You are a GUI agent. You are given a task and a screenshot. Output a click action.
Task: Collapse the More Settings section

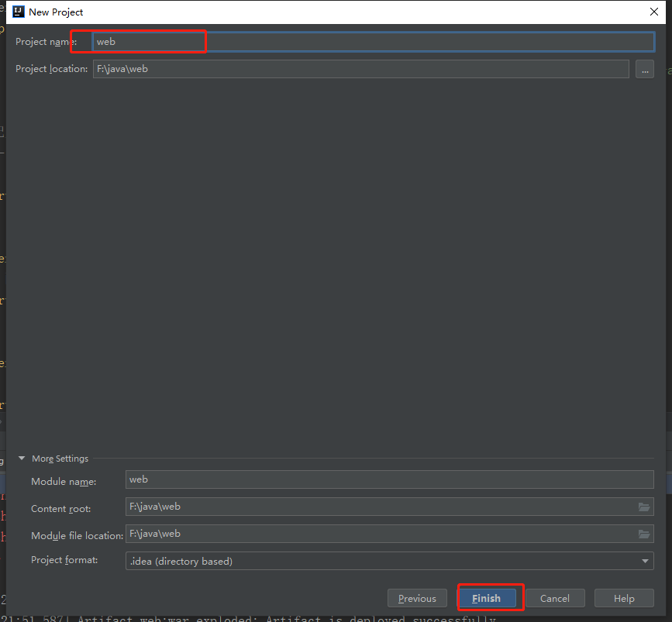click(x=22, y=459)
